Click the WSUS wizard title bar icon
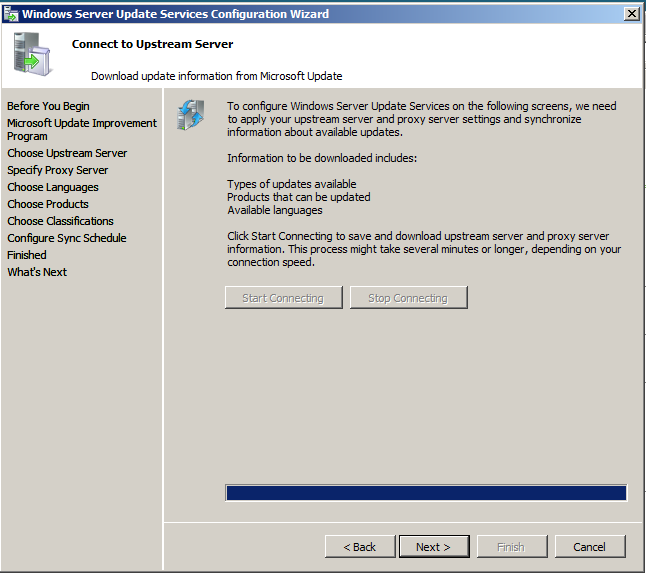This screenshot has width=646, height=574. (x=11, y=14)
